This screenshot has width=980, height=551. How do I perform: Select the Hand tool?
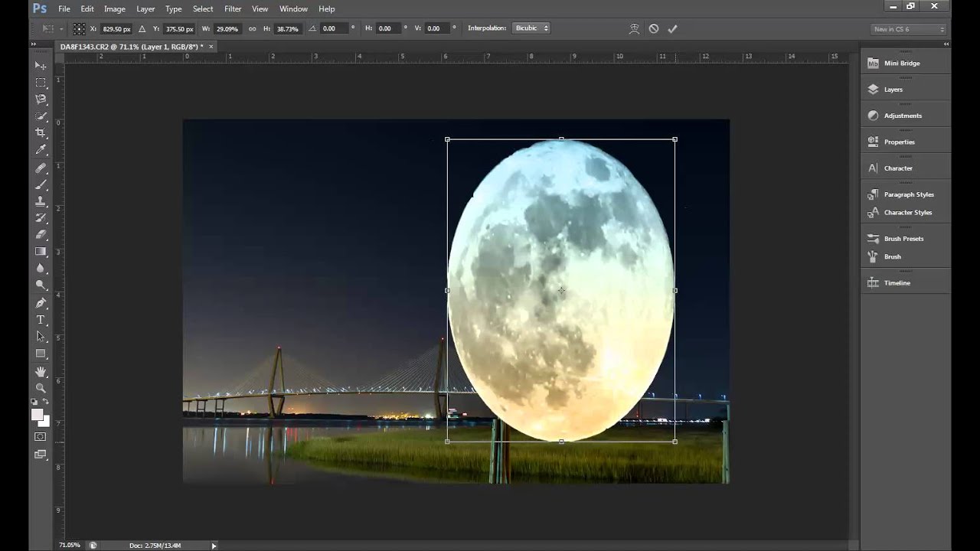coord(41,371)
